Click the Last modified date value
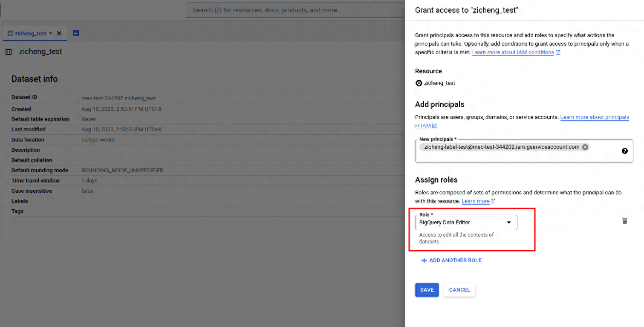The height and width of the screenshot is (327, 644). pos(121,130)
